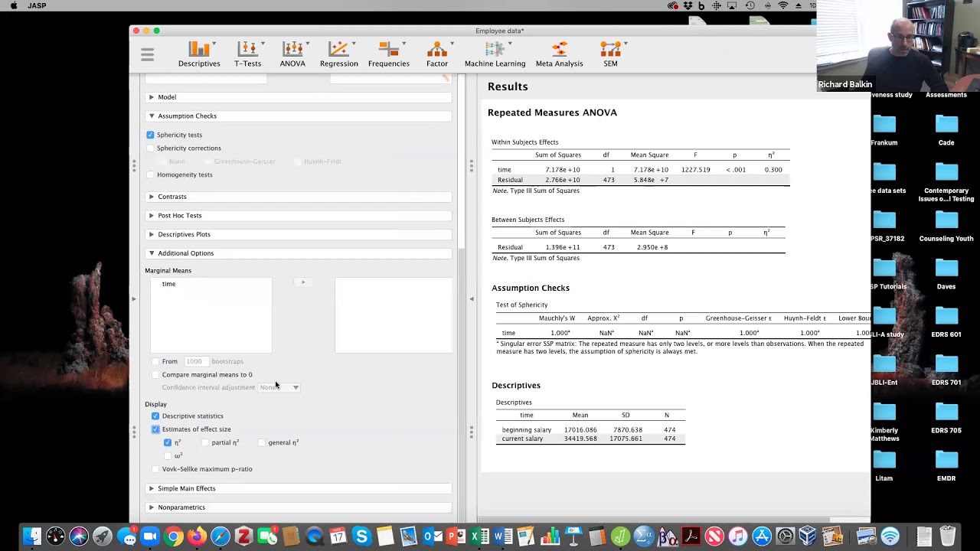
Task: Expand the Nonparametrics section
Action: click(x=298, y=507)
